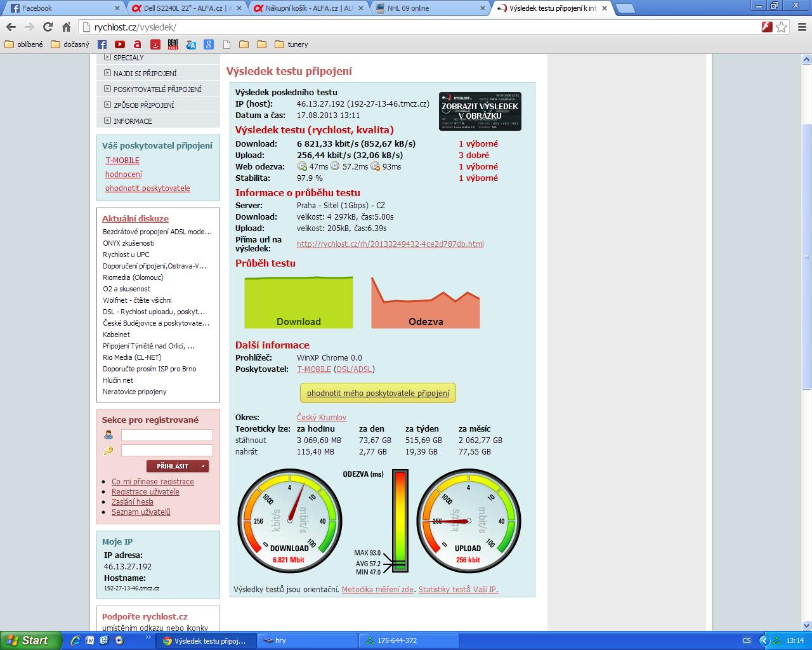Click the green Download progress graph
812x650 pixels.
pyautogui.click(x=299, y=302)
